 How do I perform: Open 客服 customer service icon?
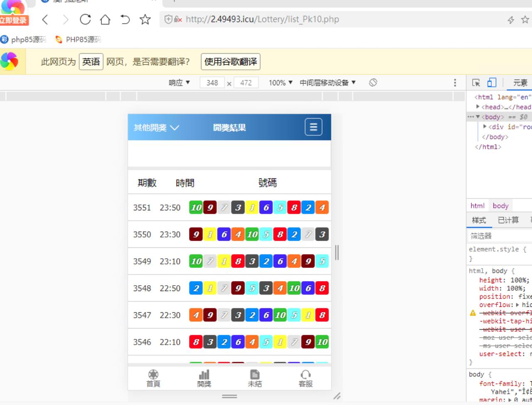tap(306, 378)
